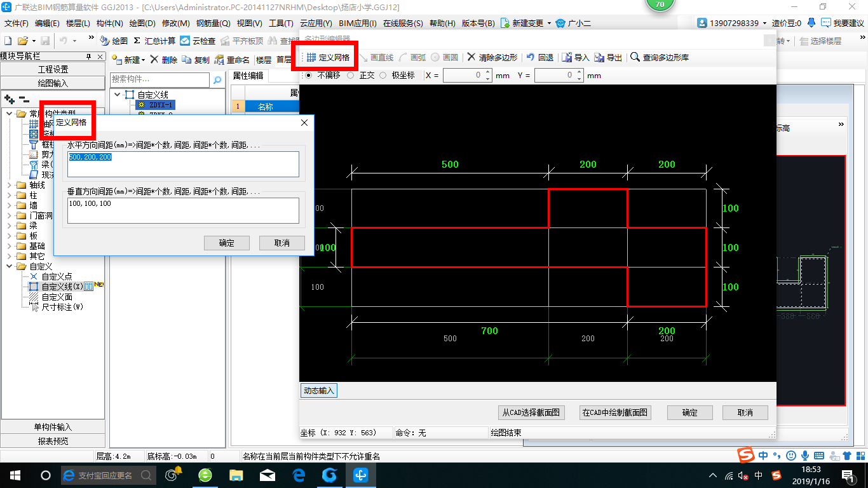Click 确定 in Define Grid dialog
Image resolution: width=868 pixels, height=488 pixels.
click(226, 243)
